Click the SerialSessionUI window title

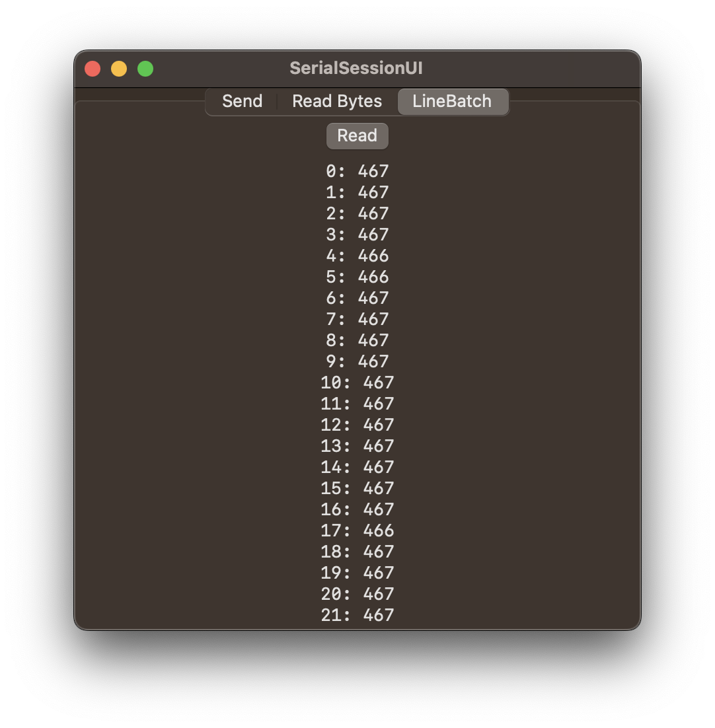pos(356,68)
